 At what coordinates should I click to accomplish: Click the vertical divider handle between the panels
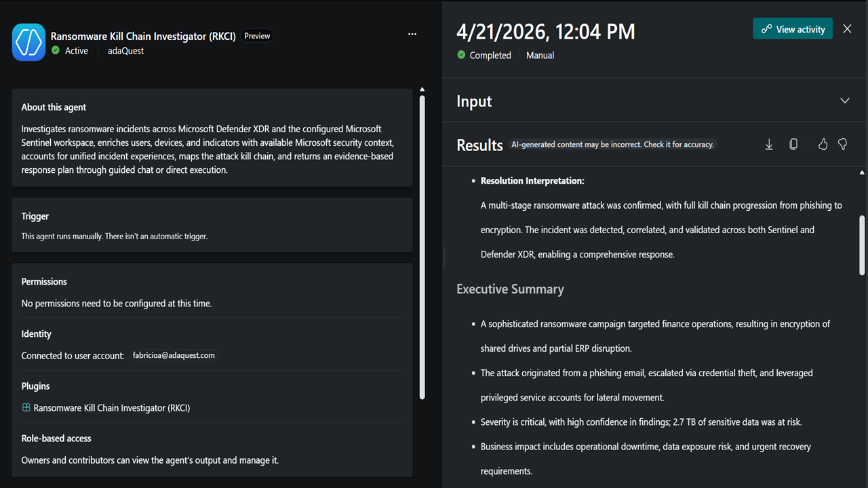[444, 258]
